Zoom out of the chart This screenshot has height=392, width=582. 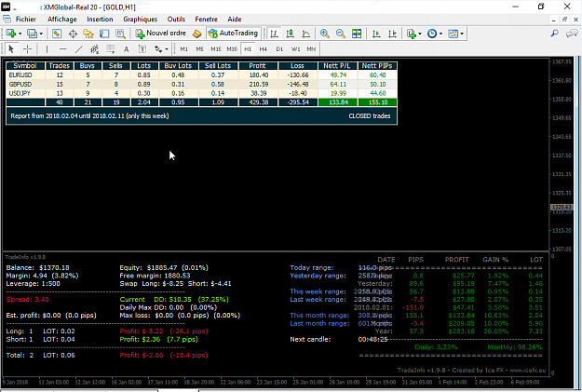(x=341, y=34)
